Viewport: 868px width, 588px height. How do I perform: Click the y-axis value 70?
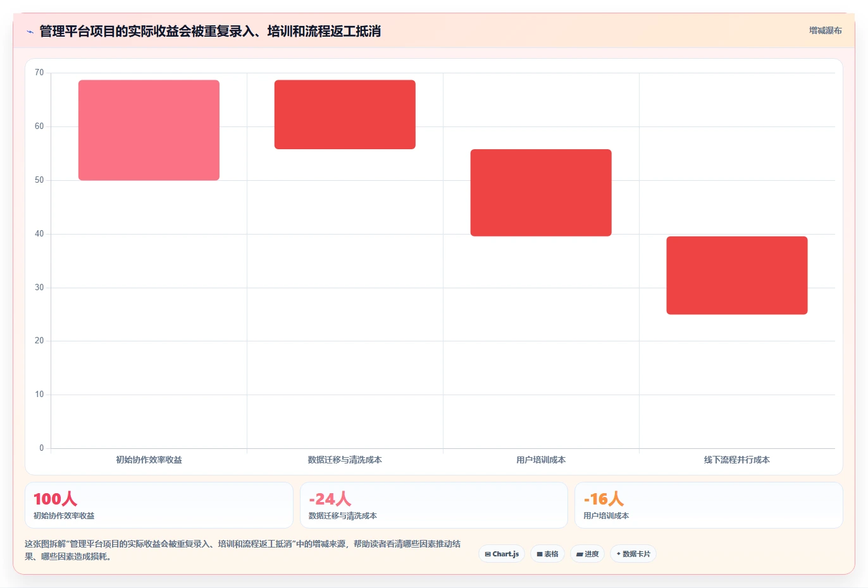pyautogui.click(x=39, y=73)
